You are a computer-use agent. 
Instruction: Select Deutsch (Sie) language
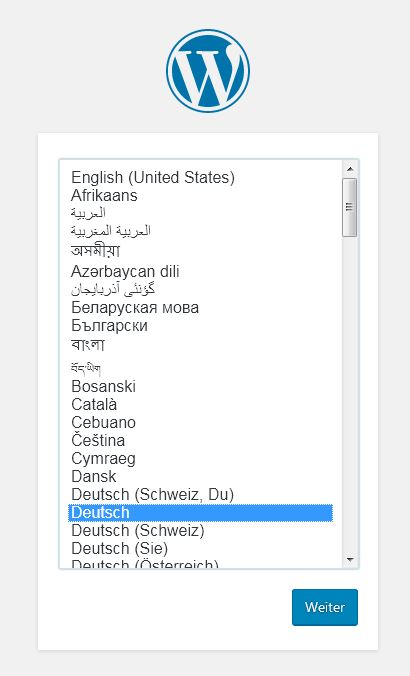click(120, 548)
